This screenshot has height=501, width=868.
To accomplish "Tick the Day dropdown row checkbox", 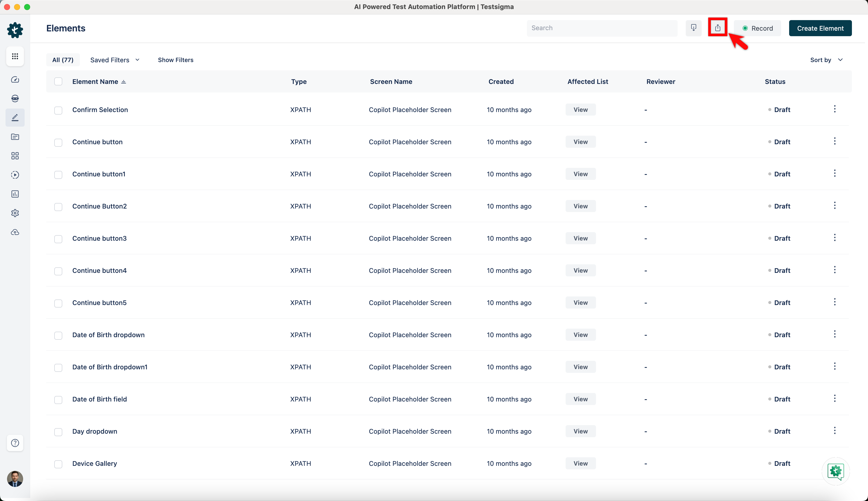I will coord(58,432).
